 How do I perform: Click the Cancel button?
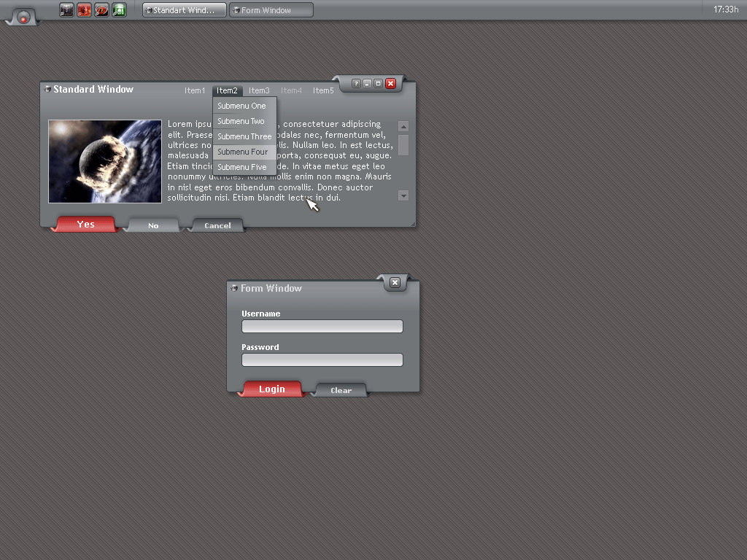217,226
